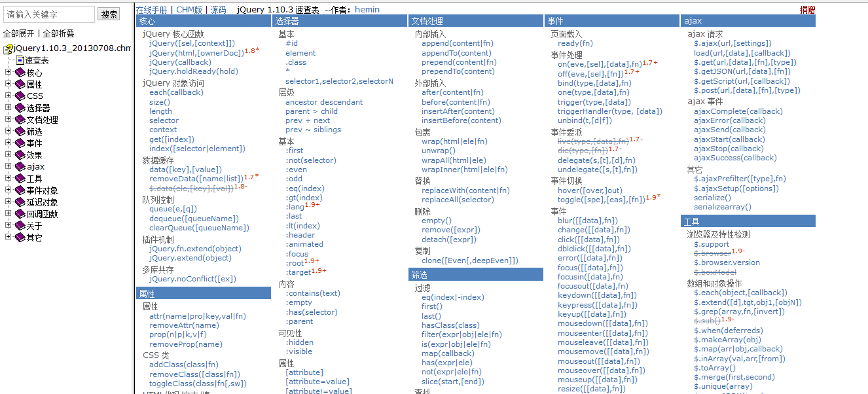This screenshot has height=394, width=868.
Task: Open jQuery.holdReady(hold) entry
Action: coord(194,71)
